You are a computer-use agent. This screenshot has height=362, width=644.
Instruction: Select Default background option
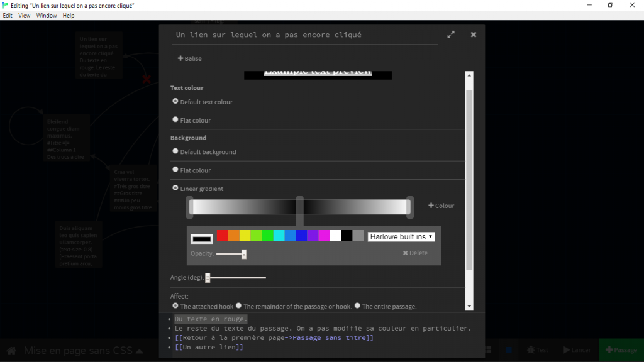(175, 151)
